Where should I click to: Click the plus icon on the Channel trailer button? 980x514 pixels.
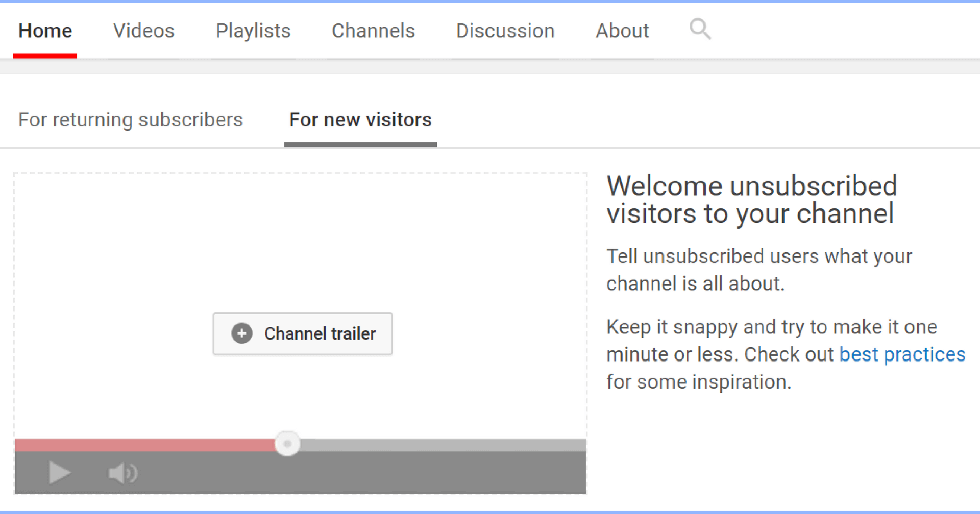click(x=241, y=333)
